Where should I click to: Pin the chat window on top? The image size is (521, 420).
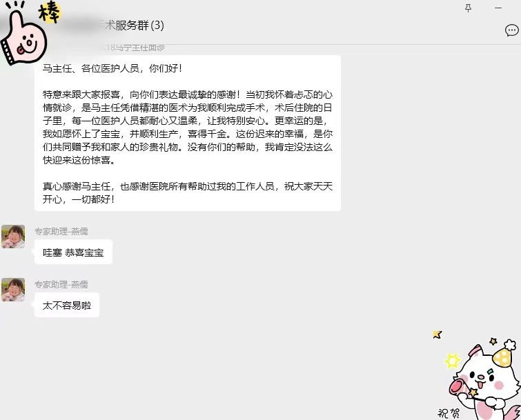(468, 8)
